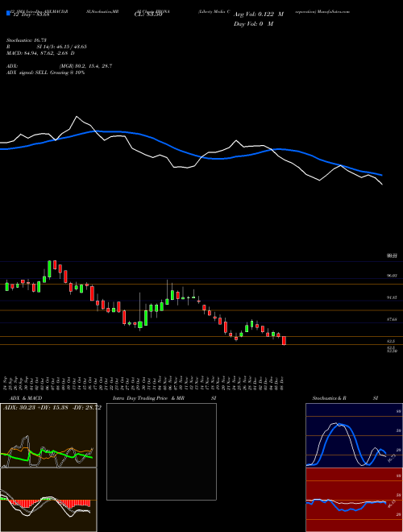Viewport: 403px width, 532px height.
Task: Open the red RSI mini chart
Action: tap(354, 500)
